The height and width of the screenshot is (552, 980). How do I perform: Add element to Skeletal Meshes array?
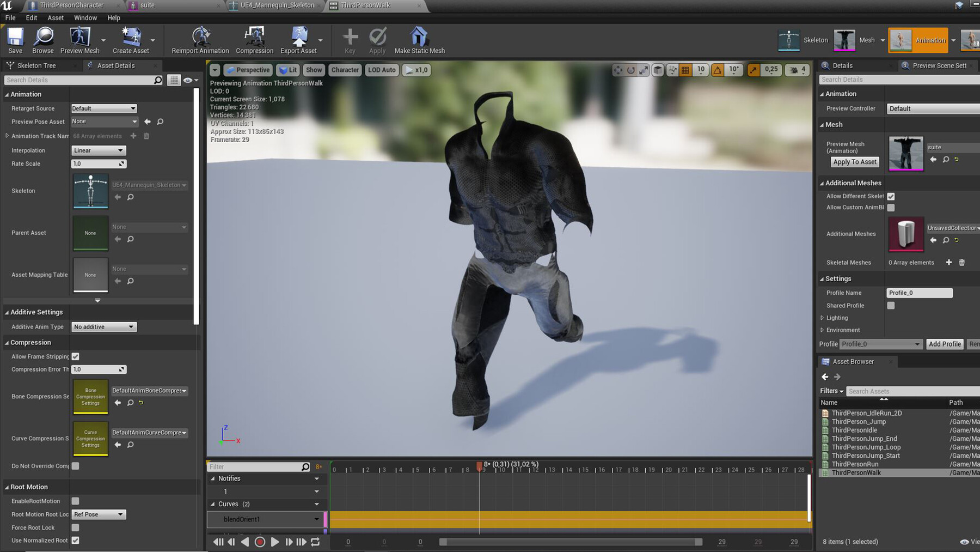(x=949, y=262)
